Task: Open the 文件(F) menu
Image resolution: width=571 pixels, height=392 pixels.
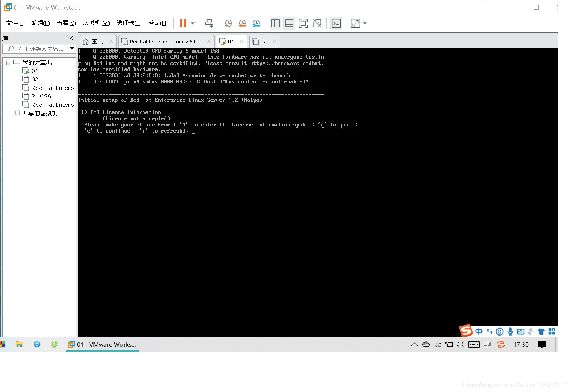Action: tap(15, 23)
